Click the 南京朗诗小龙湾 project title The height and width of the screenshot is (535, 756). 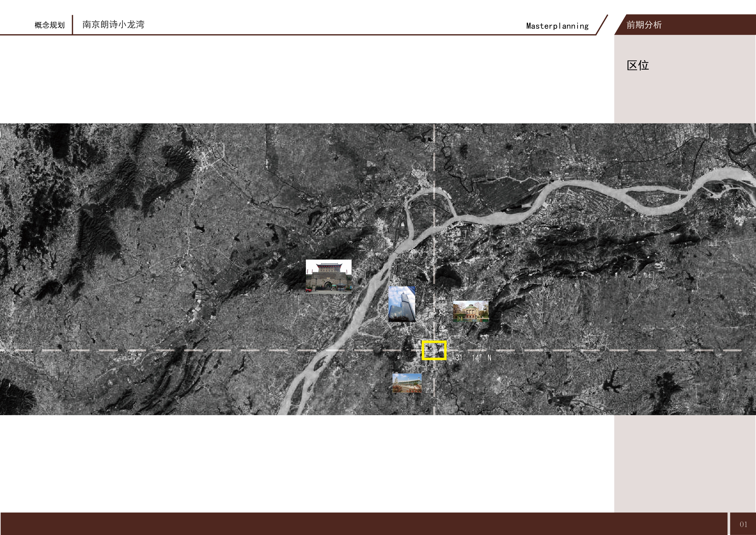coord(113,24)
